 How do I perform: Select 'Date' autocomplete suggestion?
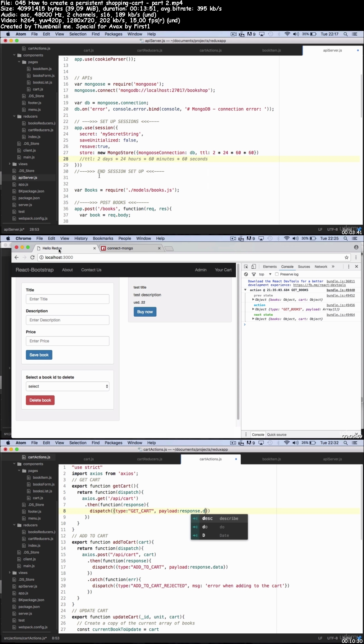tap(219, 535)
